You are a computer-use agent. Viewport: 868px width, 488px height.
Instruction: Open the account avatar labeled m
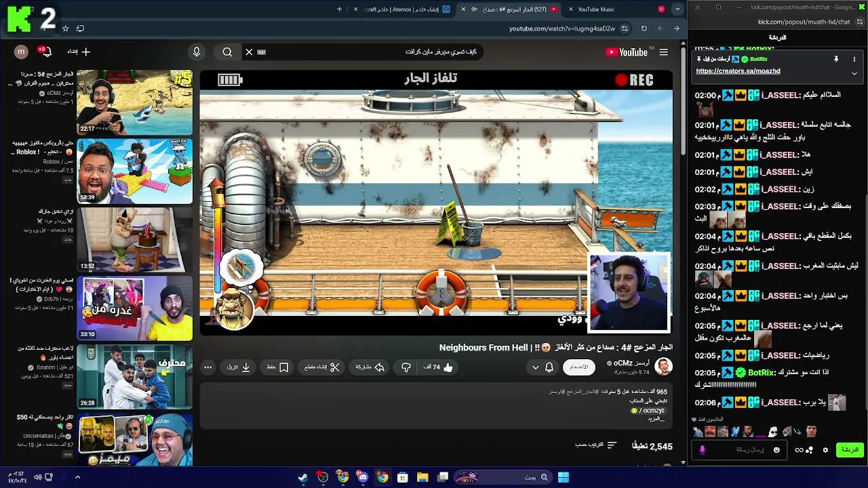click(x=21, y=52)
